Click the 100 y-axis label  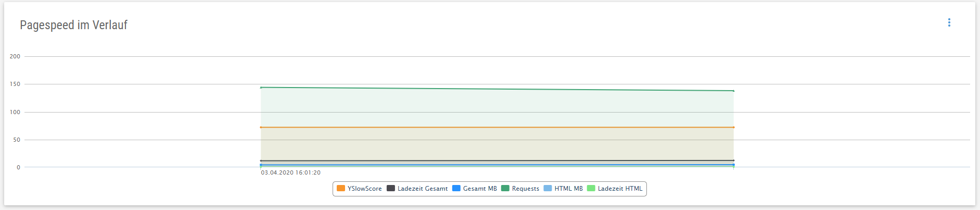(15, 112)
